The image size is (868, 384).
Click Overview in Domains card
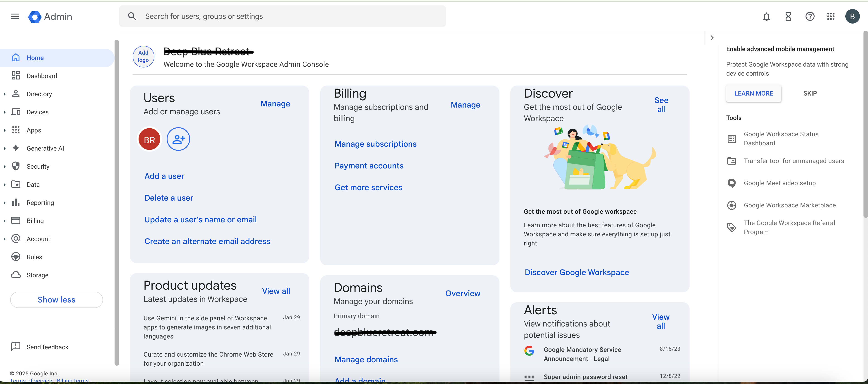point(463,293)
